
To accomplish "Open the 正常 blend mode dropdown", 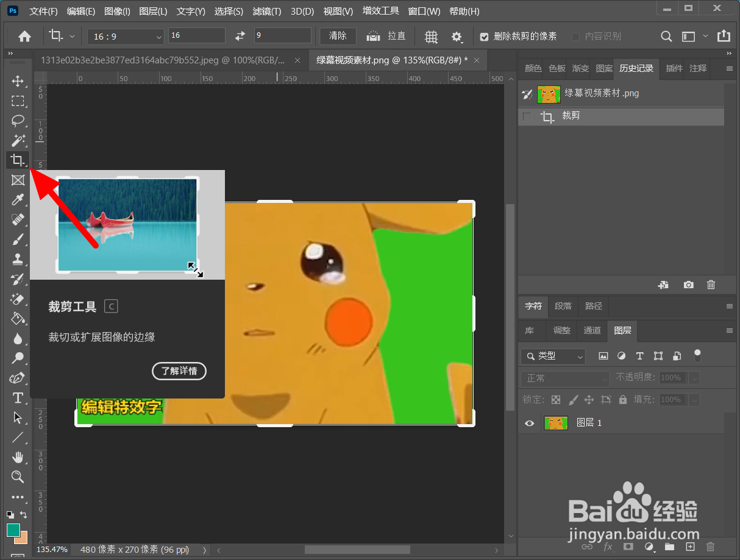I will pos(565,378).
